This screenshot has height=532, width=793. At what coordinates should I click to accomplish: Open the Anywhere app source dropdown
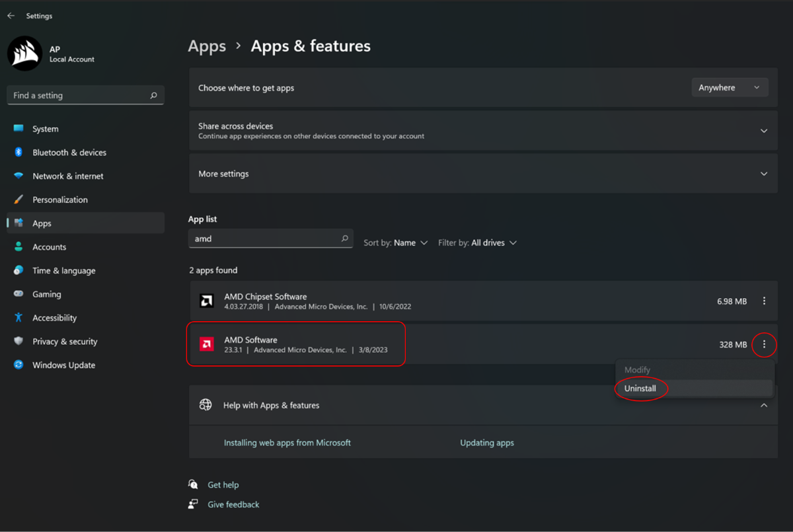point(730,88)
